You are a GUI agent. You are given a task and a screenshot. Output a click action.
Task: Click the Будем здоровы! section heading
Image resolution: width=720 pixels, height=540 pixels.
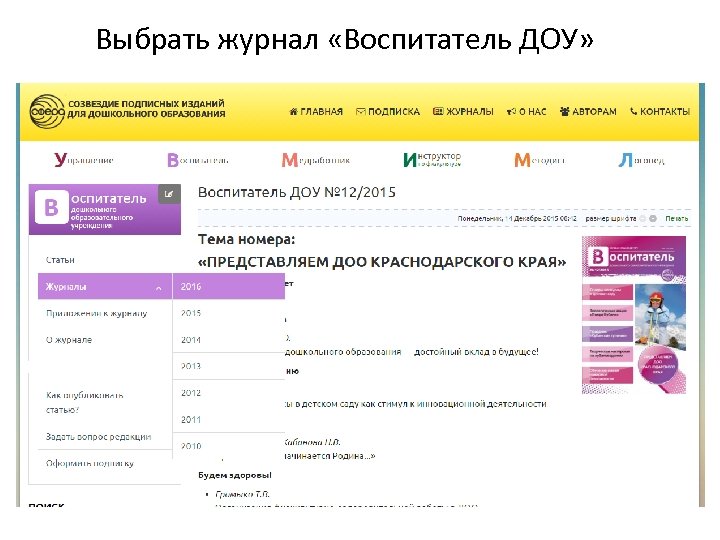coord(235,475)
